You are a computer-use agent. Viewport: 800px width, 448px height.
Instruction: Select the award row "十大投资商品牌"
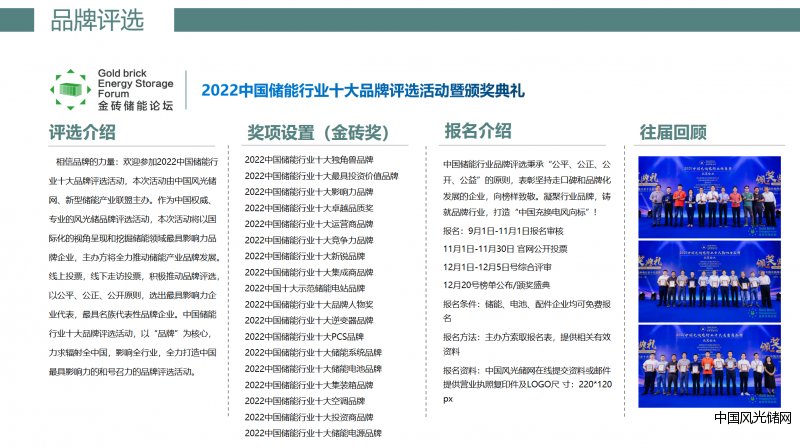coord(309,417)
